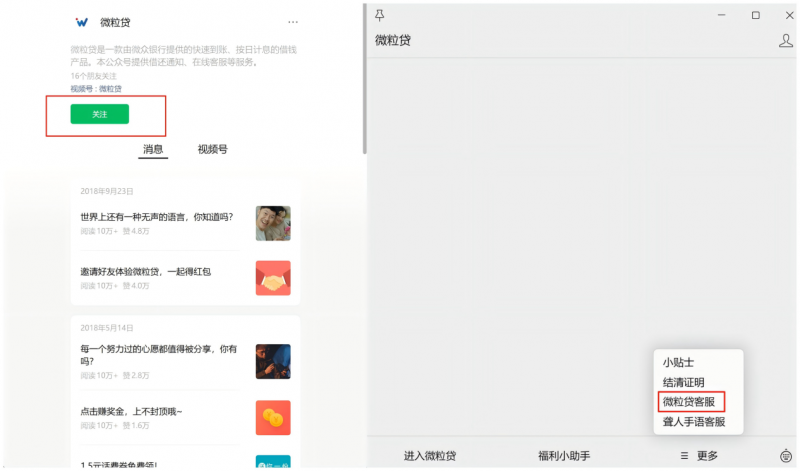Click the handshake red thumbnail image
This screenshot has width=800, height=471.
[x=272, y=277]
